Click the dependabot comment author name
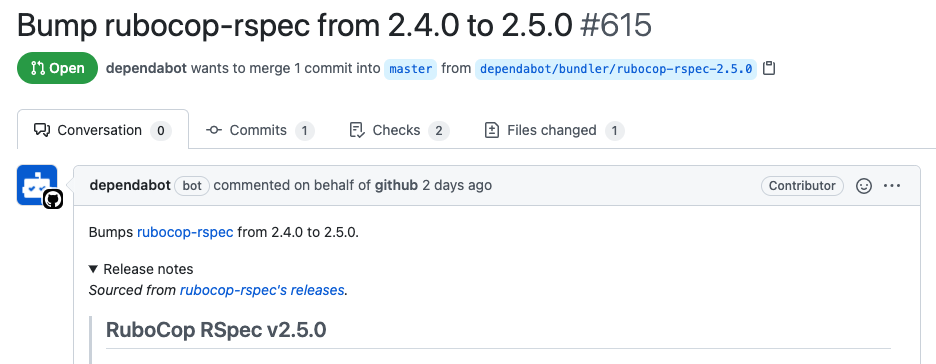936x364 pixels. (x=130, y=186)
